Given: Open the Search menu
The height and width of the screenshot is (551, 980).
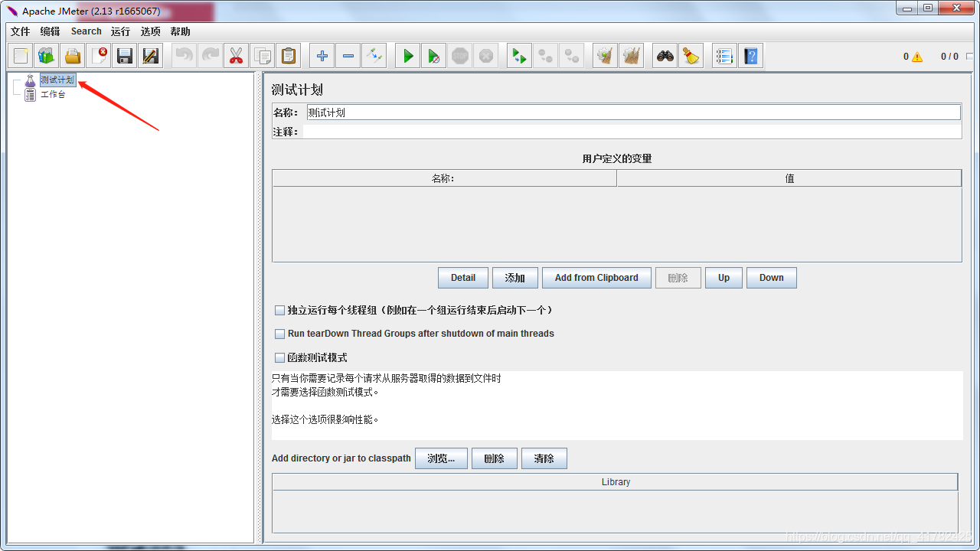Looking at the screenshot, I should coord(87,31).
